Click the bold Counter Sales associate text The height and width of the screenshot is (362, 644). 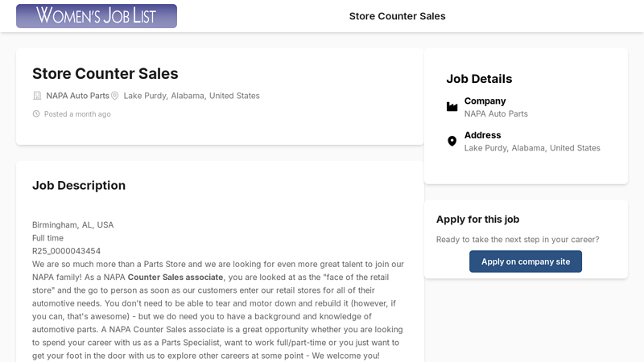(x=175, y=277)
